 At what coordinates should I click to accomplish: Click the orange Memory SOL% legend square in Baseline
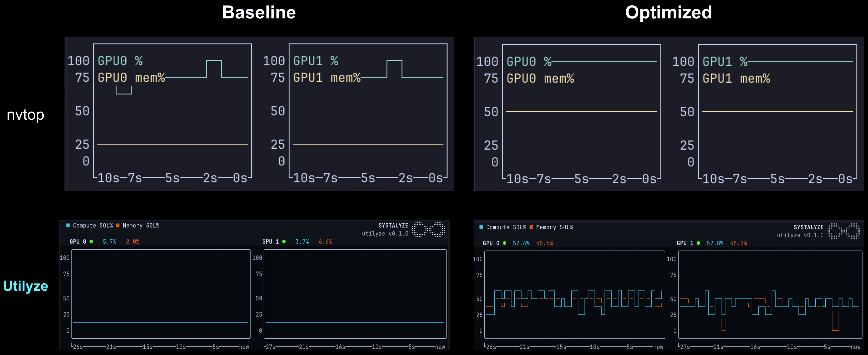118,226
